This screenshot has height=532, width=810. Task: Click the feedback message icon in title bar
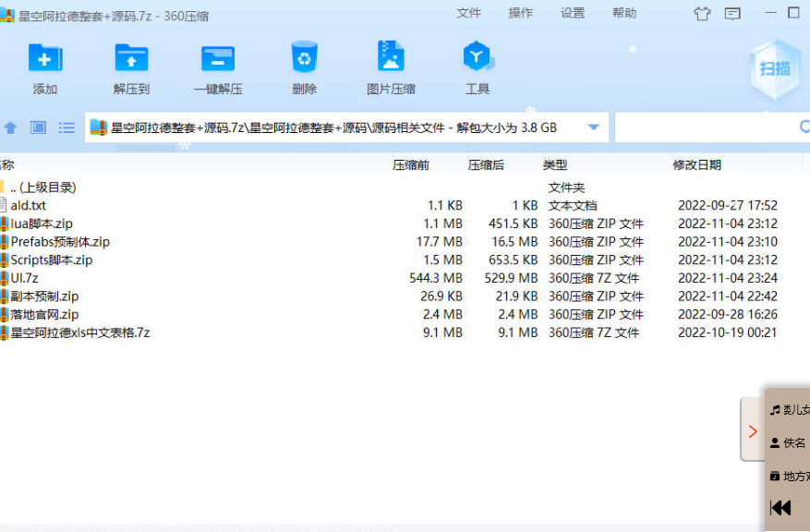732,14
